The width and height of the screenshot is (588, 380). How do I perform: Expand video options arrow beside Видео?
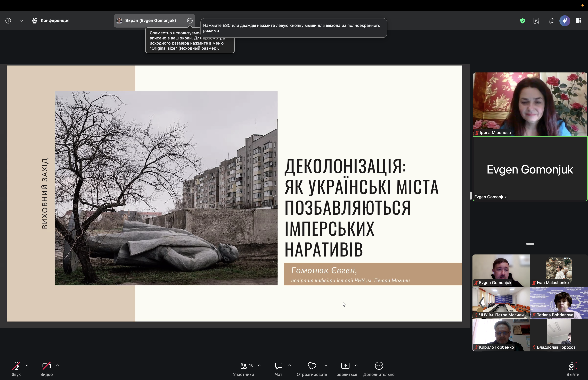(58, 365)
